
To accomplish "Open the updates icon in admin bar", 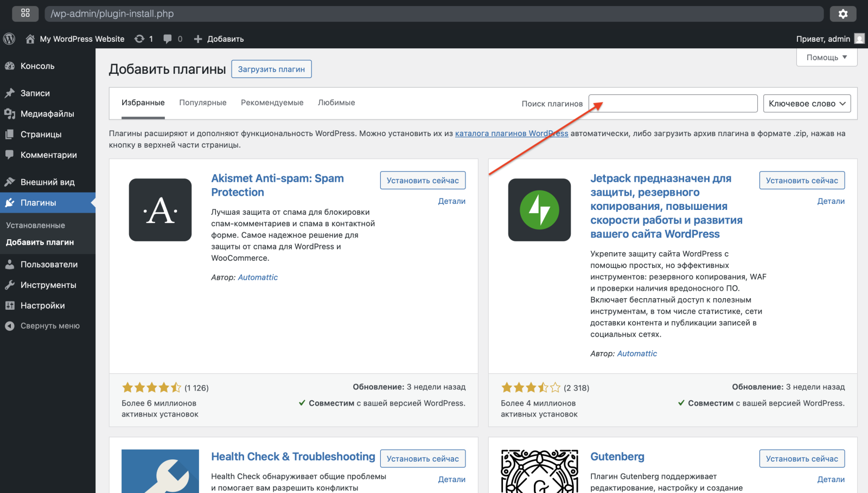I will 139,39.
